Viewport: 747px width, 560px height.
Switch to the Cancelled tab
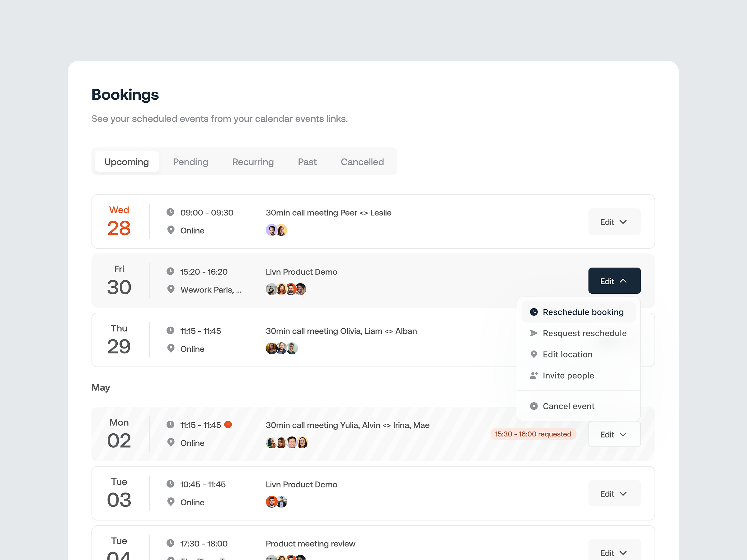pyautogui.click(x=362, y=162)
